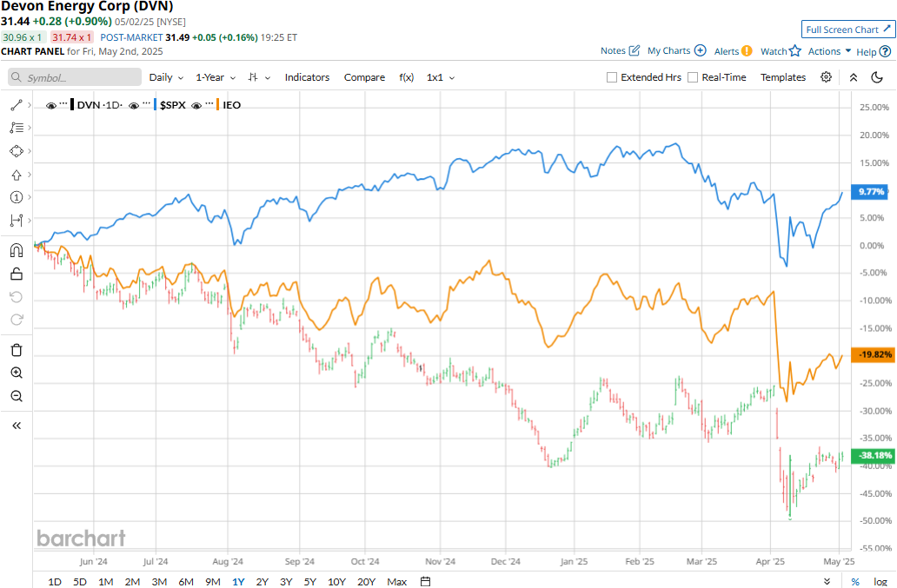
Task: Select the trend line drawing tool
Action: [16, 105]
